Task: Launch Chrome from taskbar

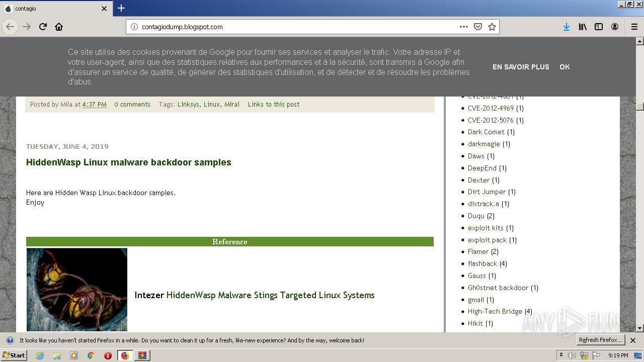Action: click(x=91, y=355)
